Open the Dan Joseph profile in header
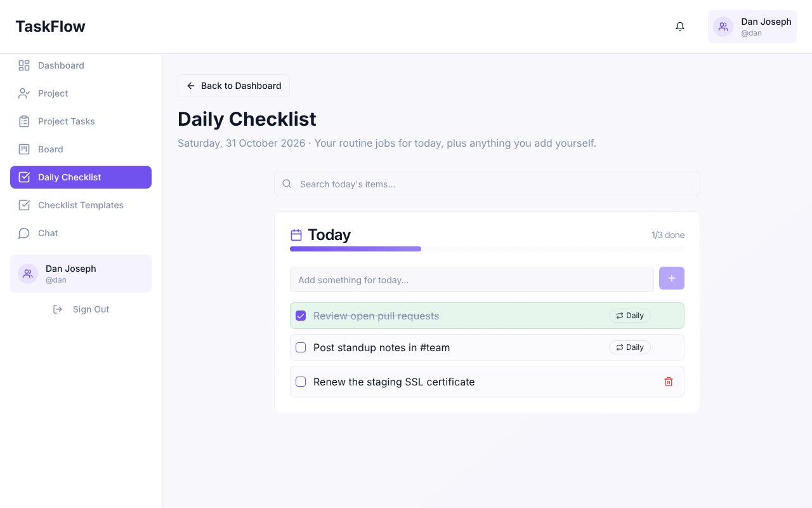Viewport: 812px width, 508px height. point(752,27)
